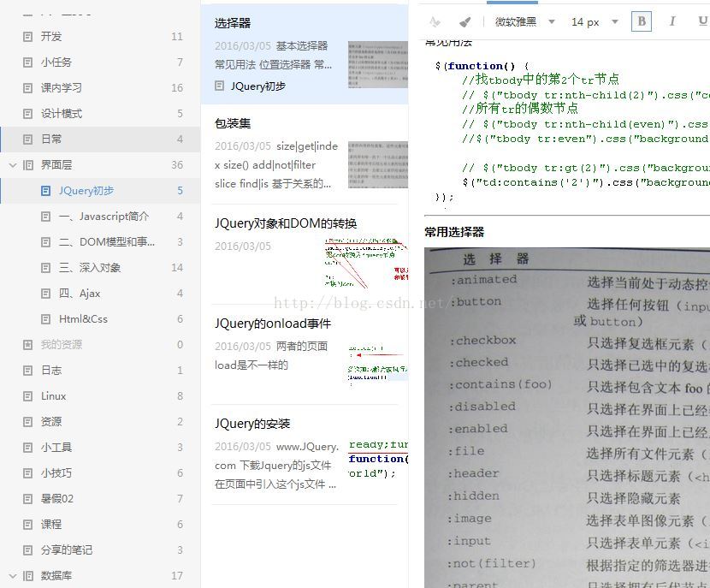Open the 小工具 notebook
Viewport: 710px width, 588px height.
100,448
